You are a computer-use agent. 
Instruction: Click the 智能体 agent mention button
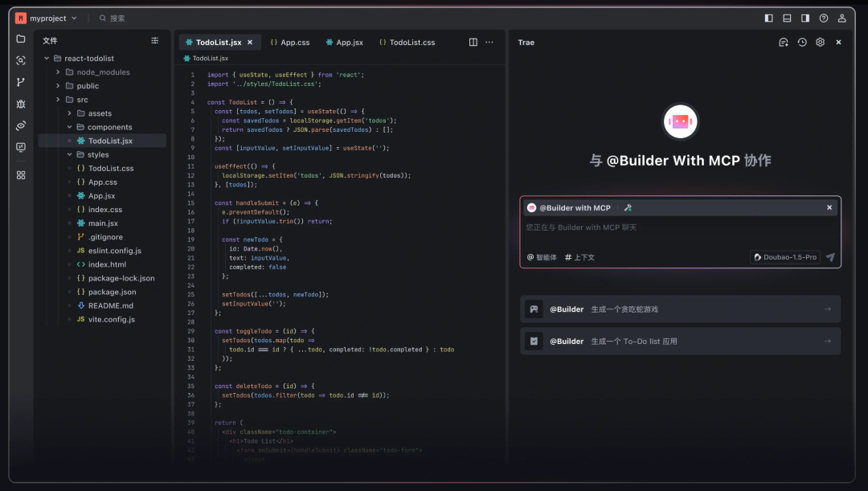pyautogui.click(x=542, y=257)
